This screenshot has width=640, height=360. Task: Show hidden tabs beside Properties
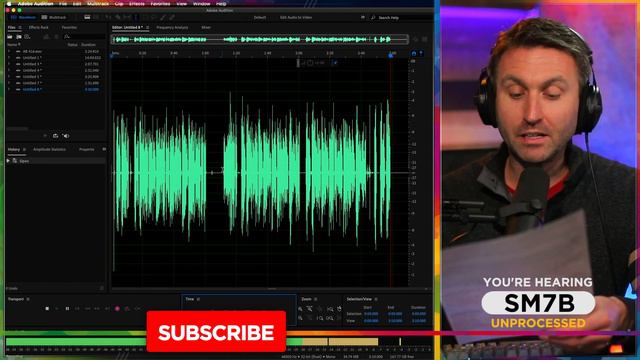click(104, 149)
